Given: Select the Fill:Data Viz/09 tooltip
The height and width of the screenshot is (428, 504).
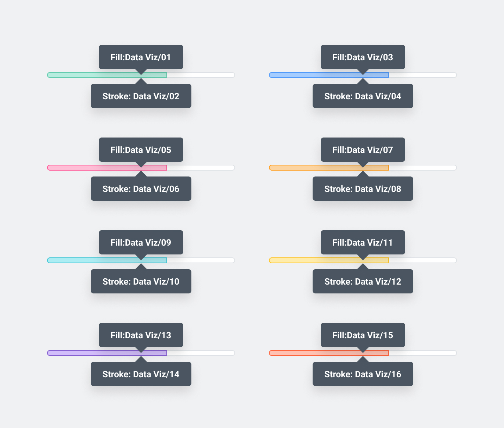Looking at the screenshot, I should click(x=141, y=242).
